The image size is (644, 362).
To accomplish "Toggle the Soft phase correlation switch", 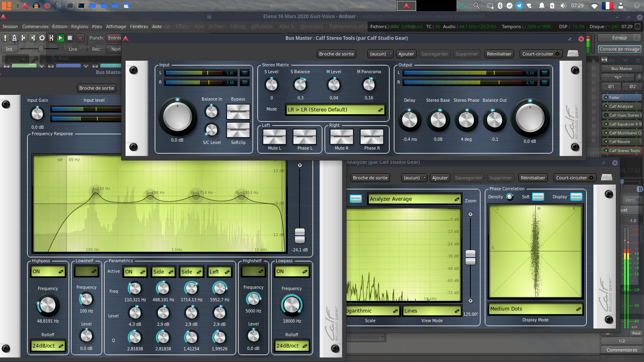I will pos(538,197).
